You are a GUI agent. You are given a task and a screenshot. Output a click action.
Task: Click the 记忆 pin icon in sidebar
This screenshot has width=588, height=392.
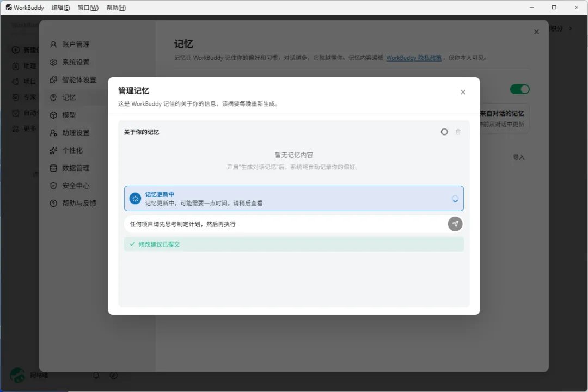(53, 97)
